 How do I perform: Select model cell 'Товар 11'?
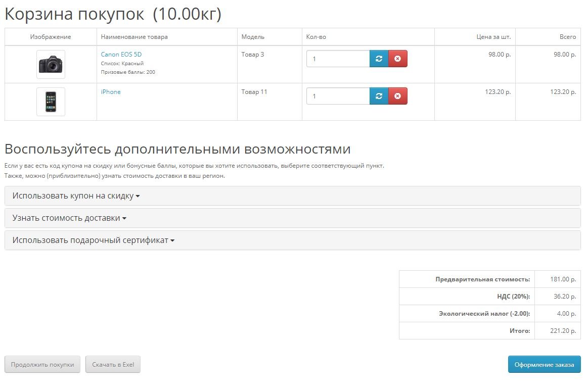click(254, 91)
